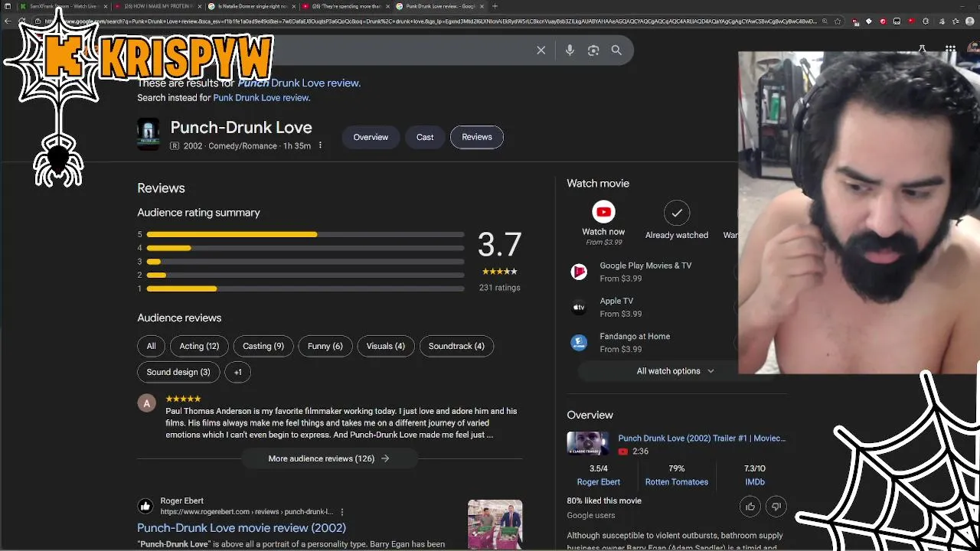Dislike this movie with thumbs down
The width and height of the screenshot is (980, 551).
pyautogui.click(x=776, y=506)
